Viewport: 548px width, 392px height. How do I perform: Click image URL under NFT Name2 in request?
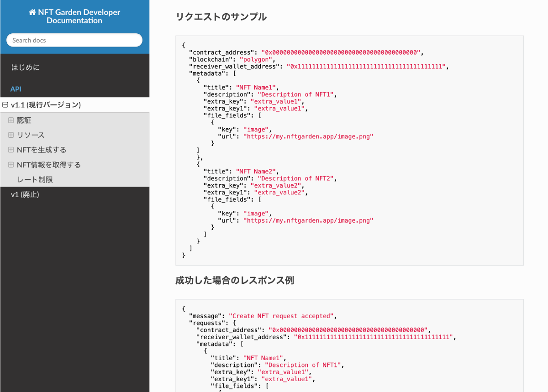pyautogui.click(x=308, y=220)
